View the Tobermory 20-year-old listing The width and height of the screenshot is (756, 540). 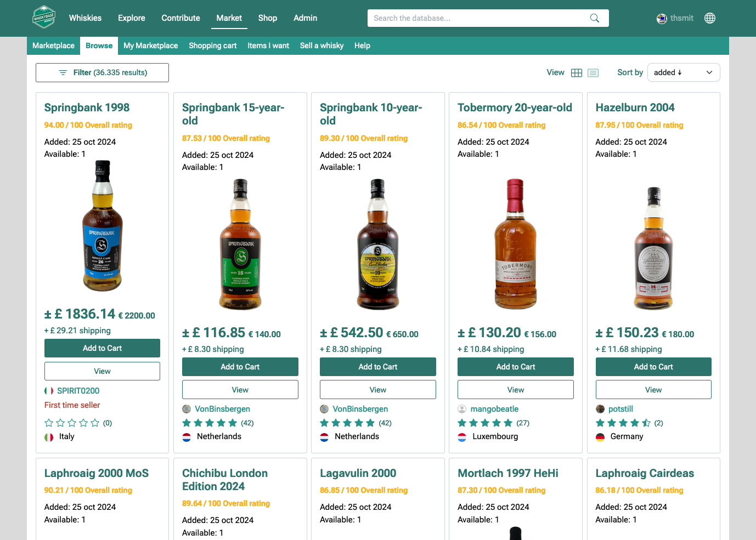(515, 390)
